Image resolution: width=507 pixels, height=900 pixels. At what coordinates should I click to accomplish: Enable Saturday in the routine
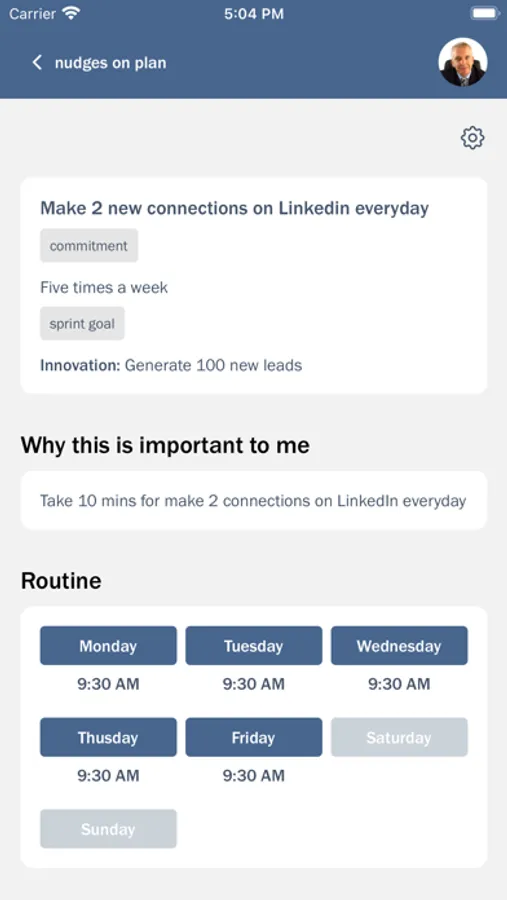pos(399,737)
